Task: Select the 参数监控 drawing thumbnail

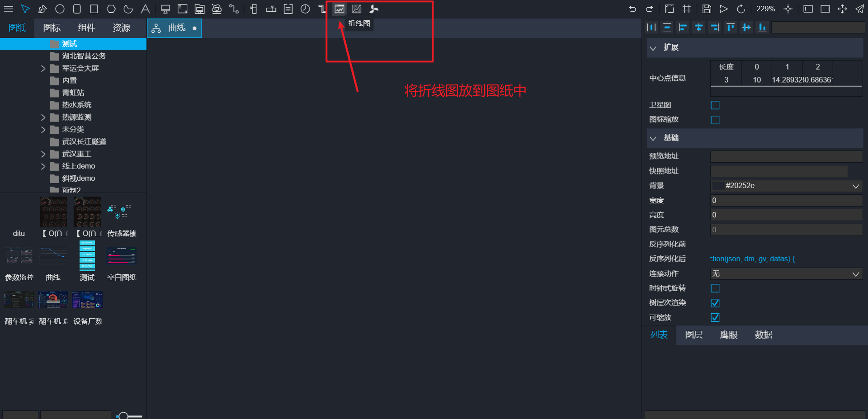Action: (19, 264)
